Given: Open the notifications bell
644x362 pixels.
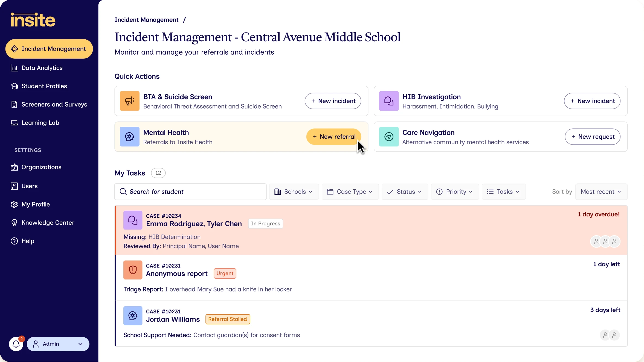Looking at the screenshot, I should click(16, 344).
